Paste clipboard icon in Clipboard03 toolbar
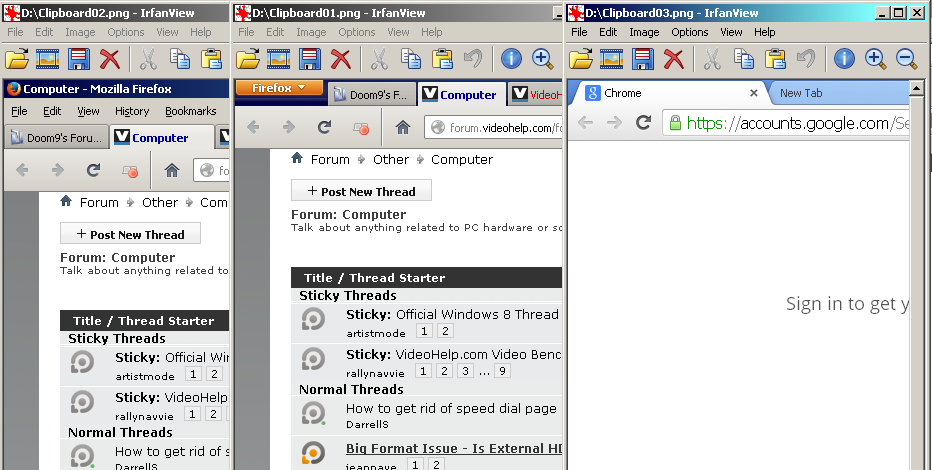This screenshot has width=932, height=470. click(775, 59)
